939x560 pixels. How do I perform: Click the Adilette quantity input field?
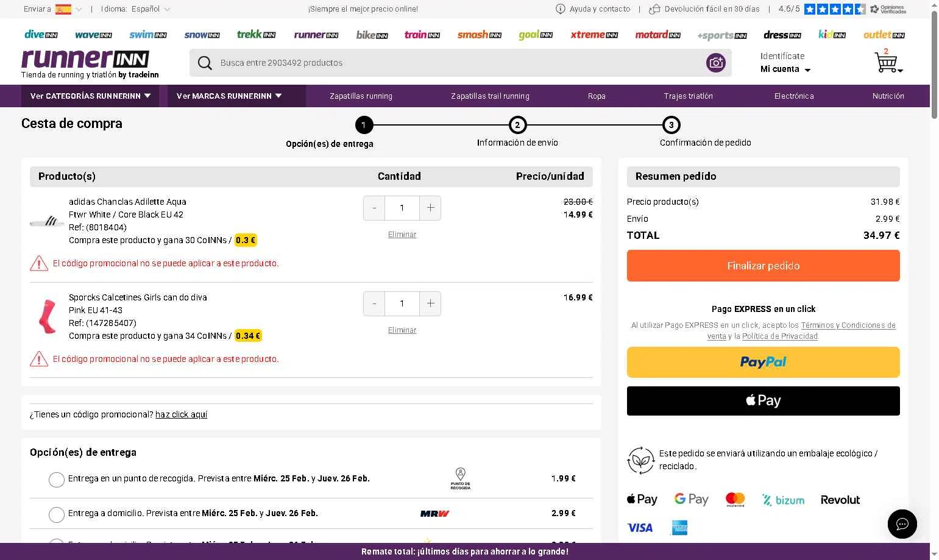(402, 208)
